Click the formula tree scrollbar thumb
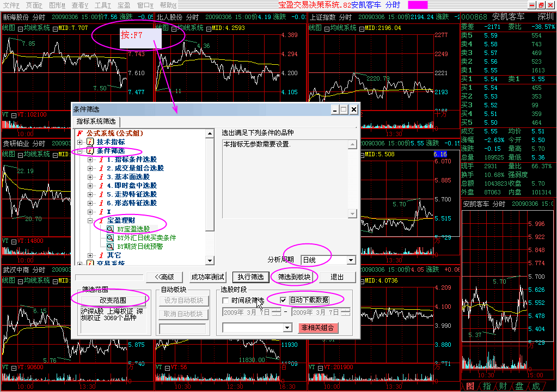 click(x=210, y=184)
